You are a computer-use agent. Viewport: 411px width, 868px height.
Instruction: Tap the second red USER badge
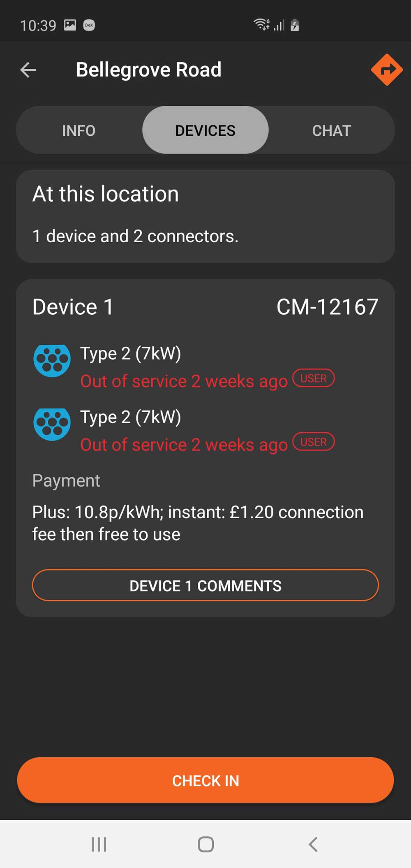[313, 442]
